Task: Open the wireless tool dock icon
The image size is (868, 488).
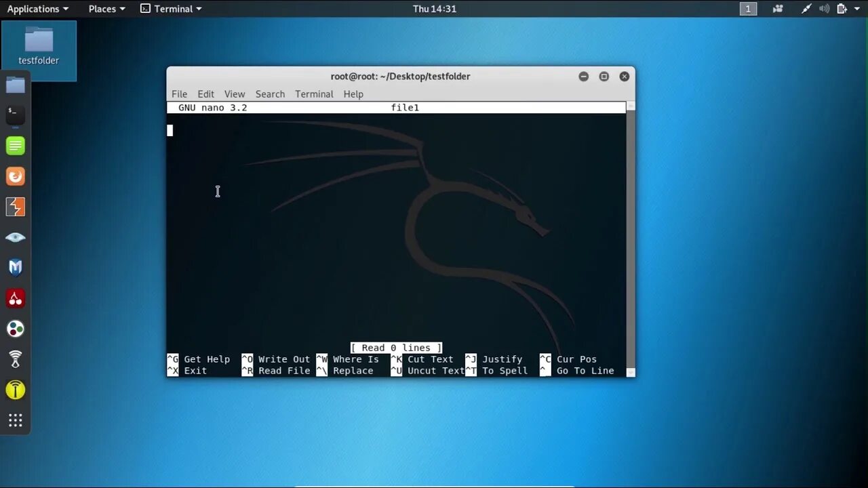Action: [x=15, y=359]
